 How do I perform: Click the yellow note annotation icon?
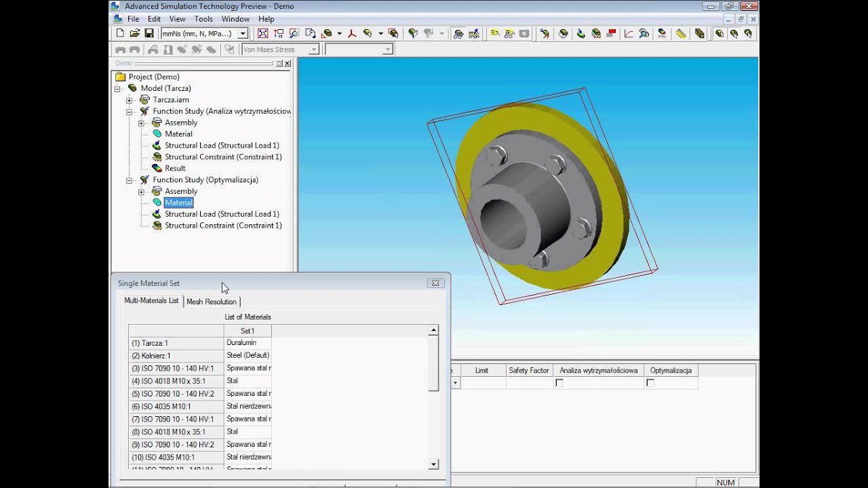click(x=495, y=33)
